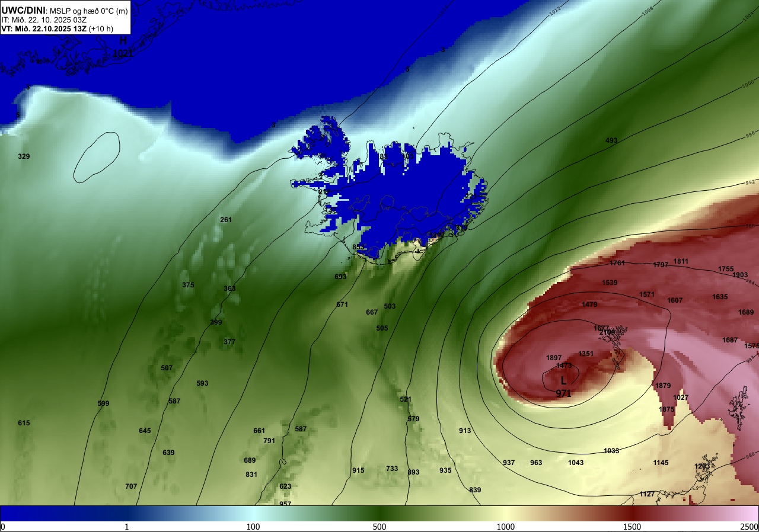Viewport: 759px width, 532px height.
Task: Click the height value 639
Action: 168,453
